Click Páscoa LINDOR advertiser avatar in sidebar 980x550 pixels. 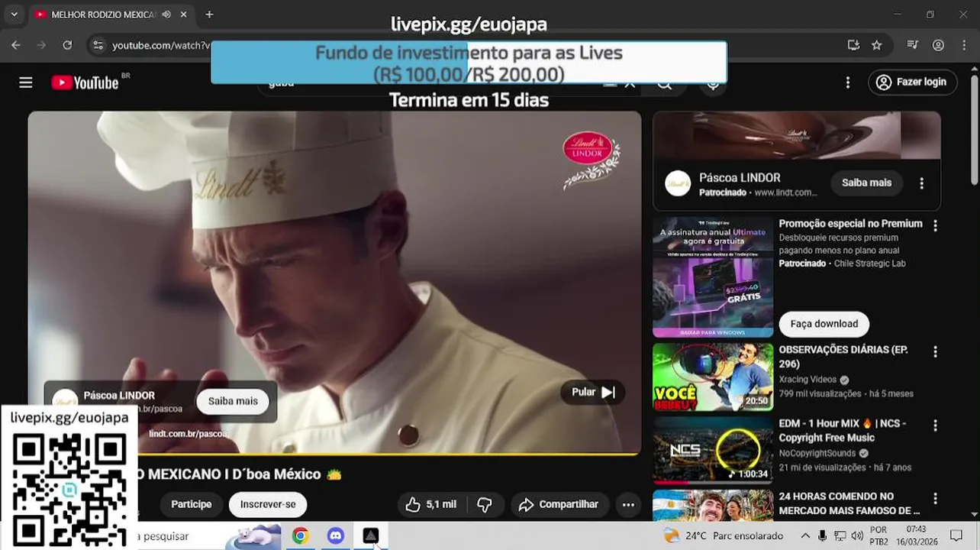click(x=678, y=183)
